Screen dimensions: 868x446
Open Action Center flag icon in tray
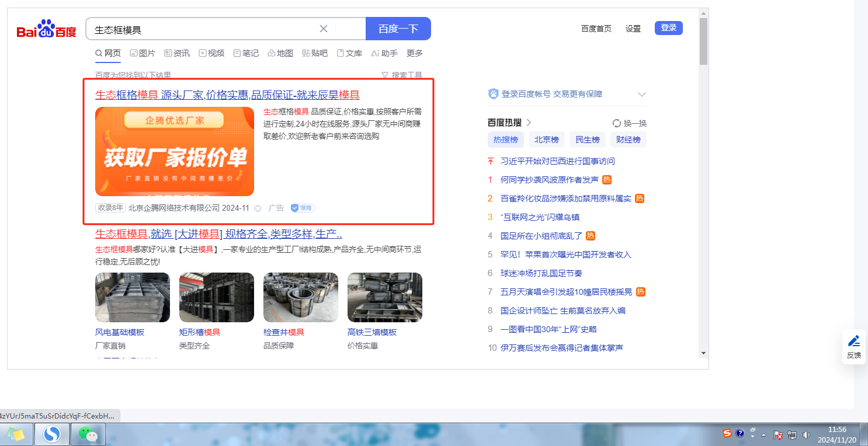pos(778,435)
